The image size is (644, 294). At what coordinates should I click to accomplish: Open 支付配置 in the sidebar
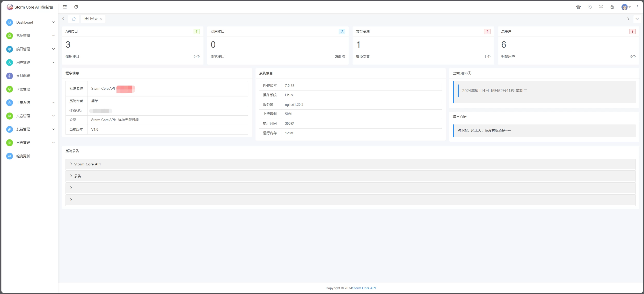23,76
